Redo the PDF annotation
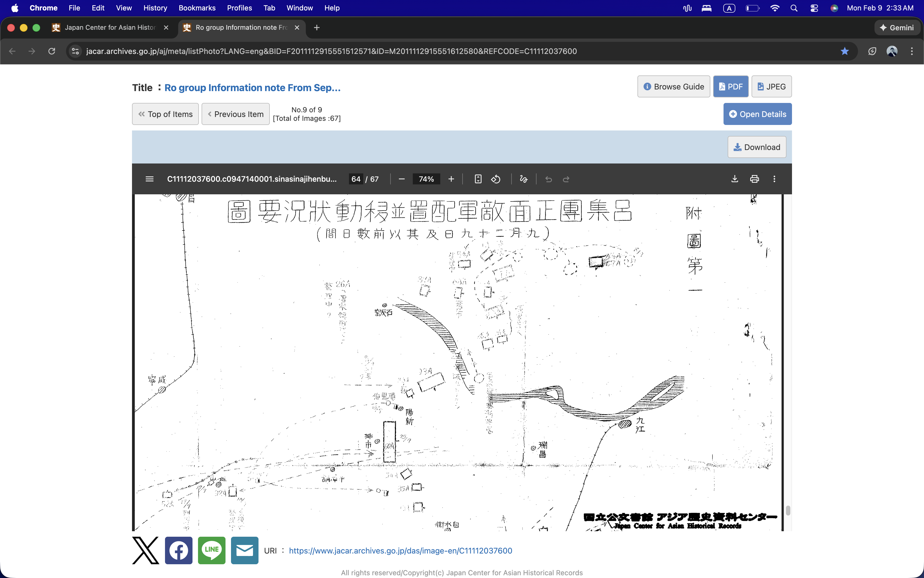 coord(566,179)
